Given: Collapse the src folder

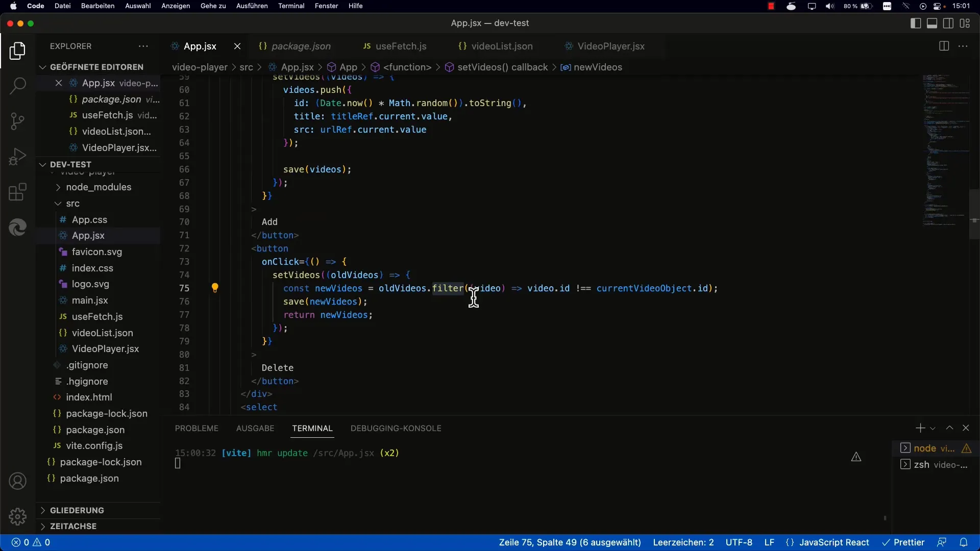Looking at the screenshot, I should tap(72, 204).
